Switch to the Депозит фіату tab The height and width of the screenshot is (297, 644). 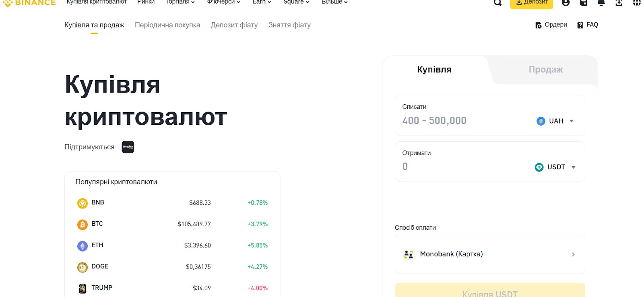coord(234,25)
